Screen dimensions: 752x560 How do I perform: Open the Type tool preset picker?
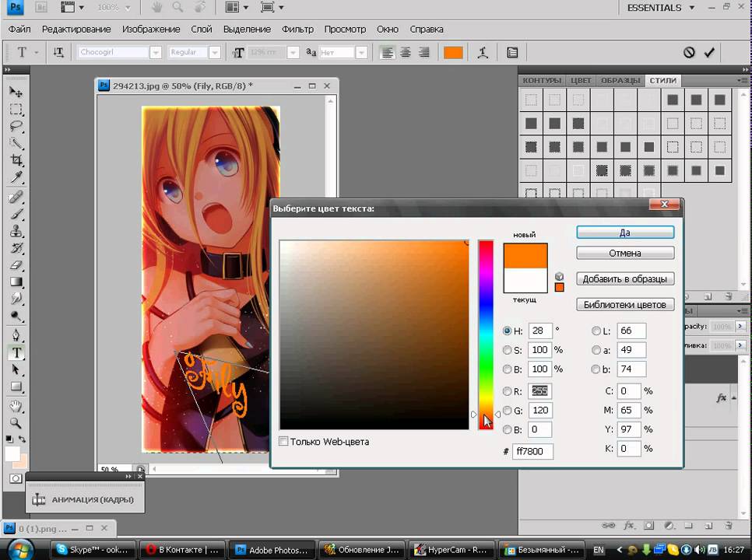click(36, 52)
